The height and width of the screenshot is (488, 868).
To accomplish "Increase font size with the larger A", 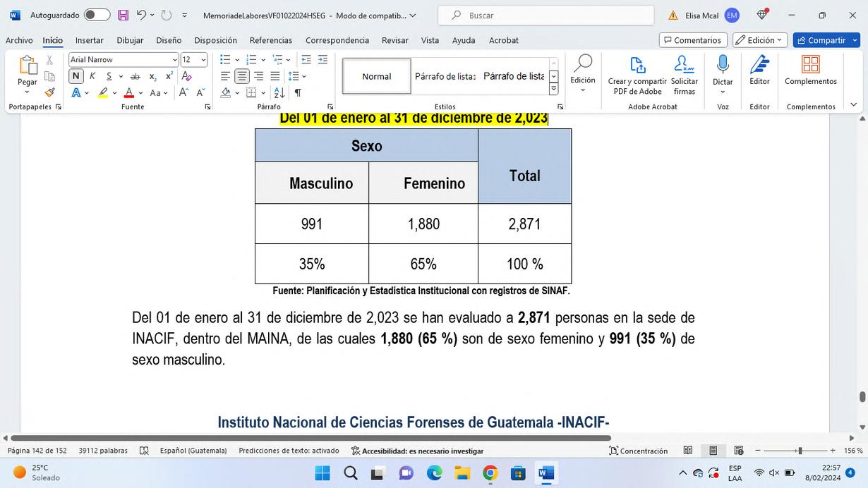I will [183, 92].
